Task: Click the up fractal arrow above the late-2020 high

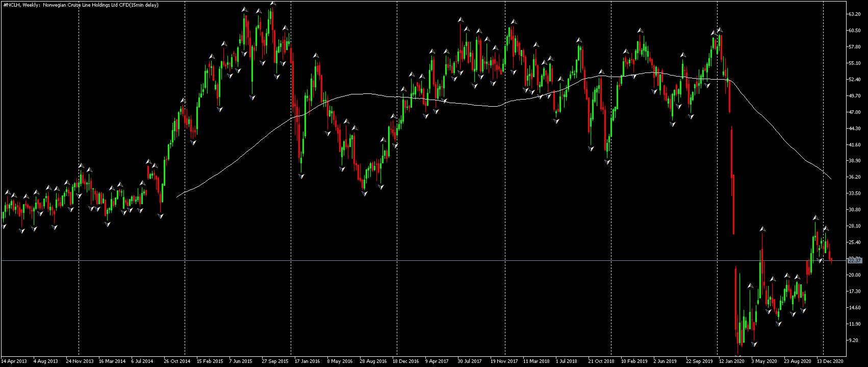Action: tap(815, 218)
